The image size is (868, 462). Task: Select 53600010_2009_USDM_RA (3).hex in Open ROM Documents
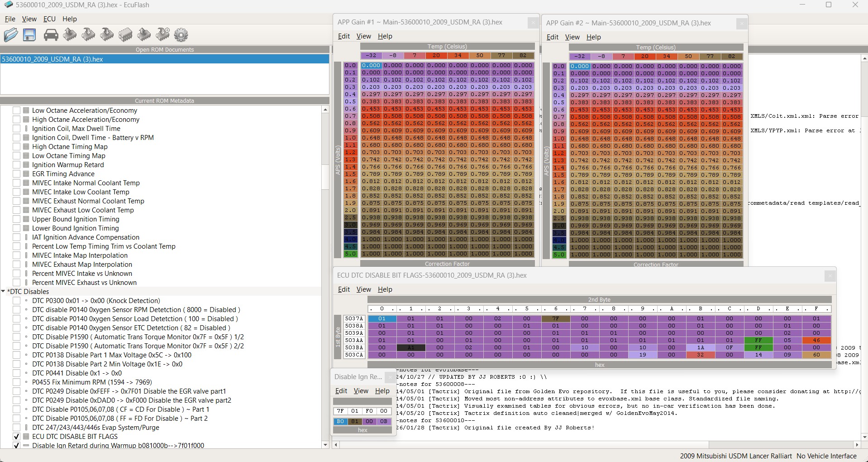coord(52,59)
